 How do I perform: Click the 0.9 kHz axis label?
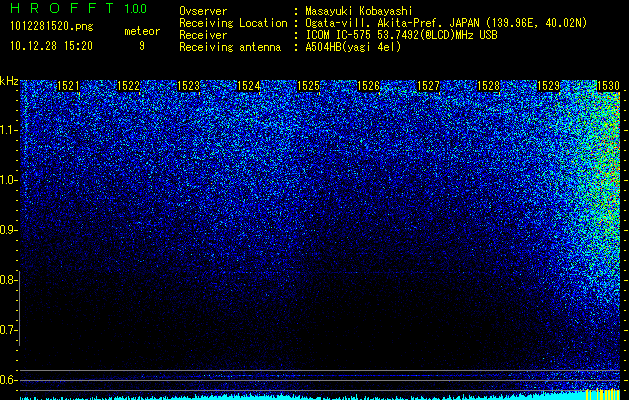8,230
